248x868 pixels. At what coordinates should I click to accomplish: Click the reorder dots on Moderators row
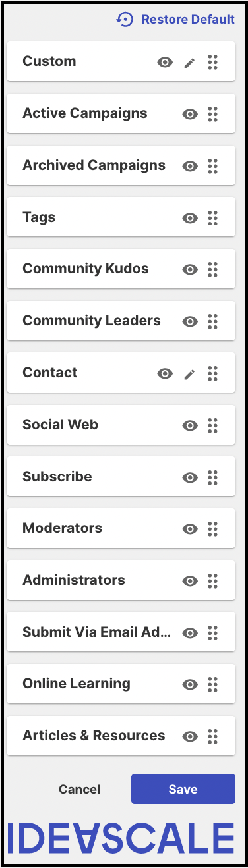tap(212, 529)
